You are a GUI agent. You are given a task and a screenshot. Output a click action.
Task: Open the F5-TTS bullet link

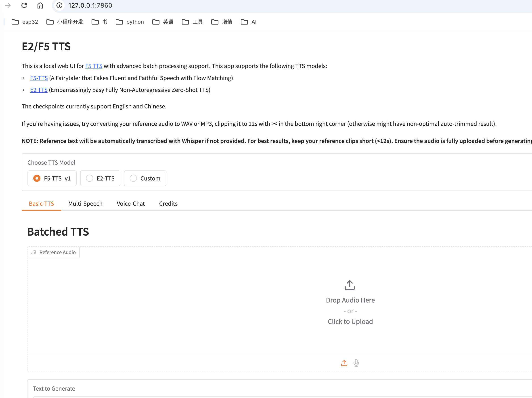pyautogui.click(x=39, y=78)
